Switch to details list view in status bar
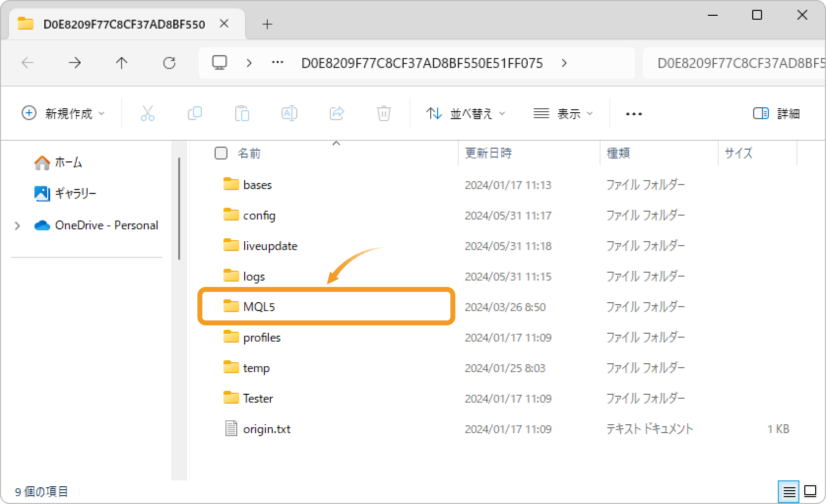 tap(789, 491)
